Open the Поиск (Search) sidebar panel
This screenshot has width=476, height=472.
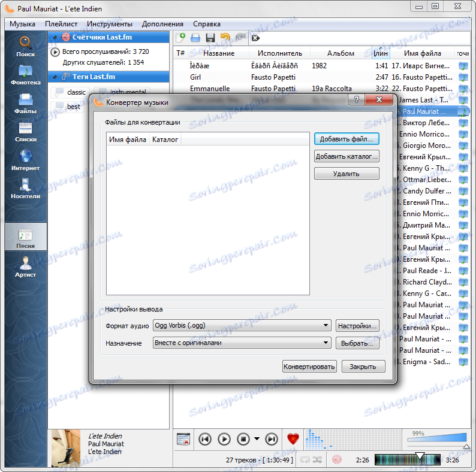(x=26, y=47)
